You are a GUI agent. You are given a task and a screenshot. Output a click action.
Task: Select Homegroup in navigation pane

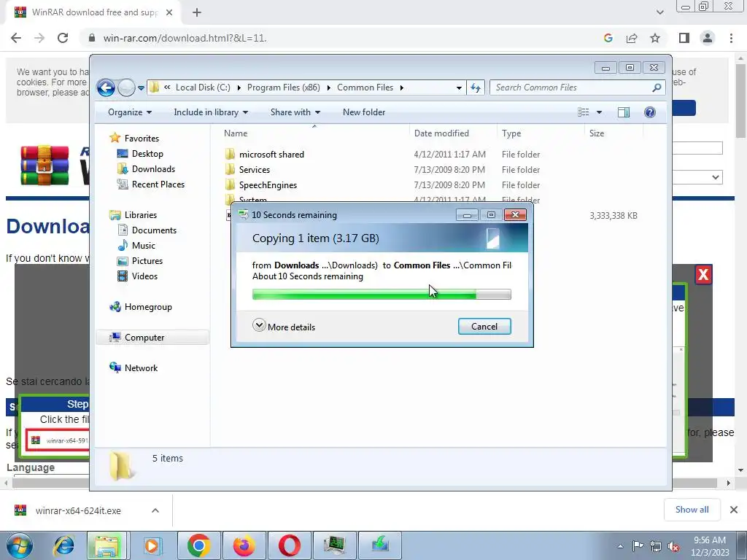[x=148, y=307]
